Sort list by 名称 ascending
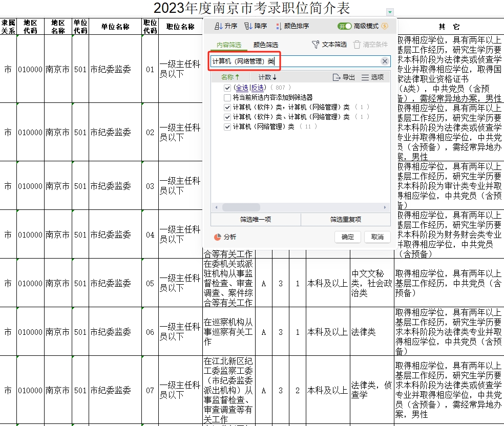504x426 pixels. click(x=230, y=77)
